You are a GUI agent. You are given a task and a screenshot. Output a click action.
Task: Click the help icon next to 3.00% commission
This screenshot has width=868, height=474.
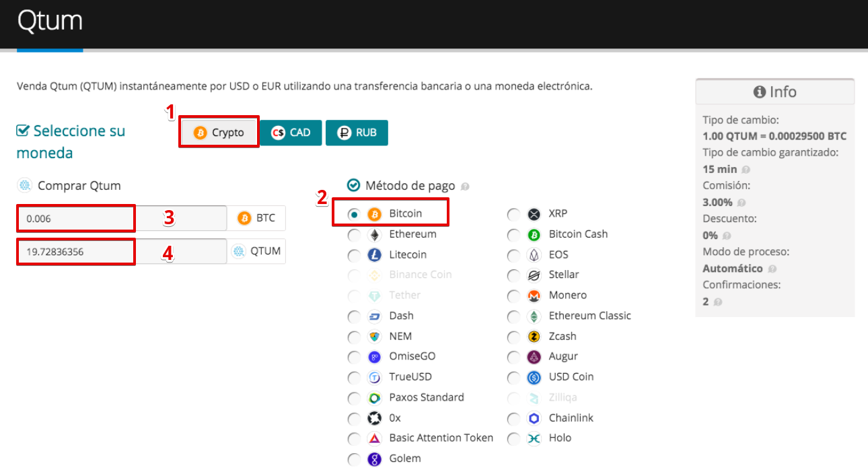741,203
